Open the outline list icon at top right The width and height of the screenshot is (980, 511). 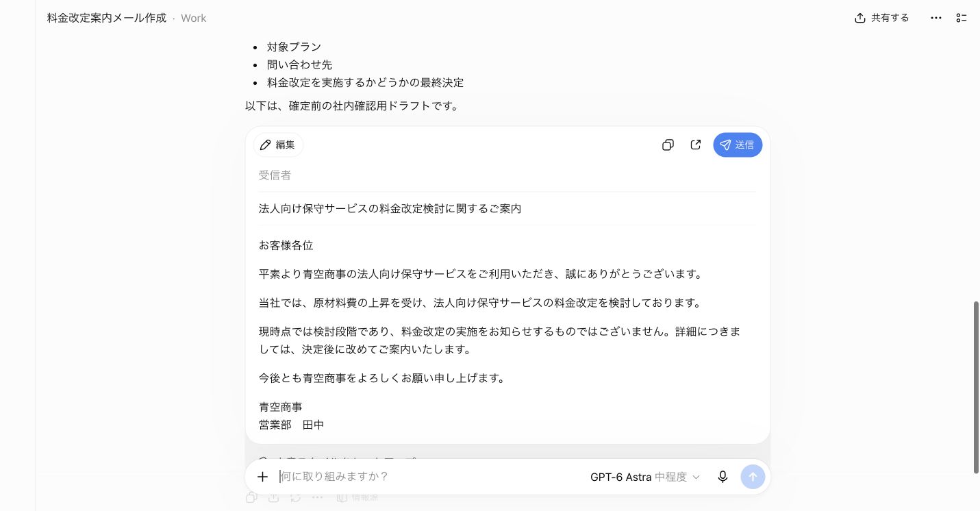962,18
